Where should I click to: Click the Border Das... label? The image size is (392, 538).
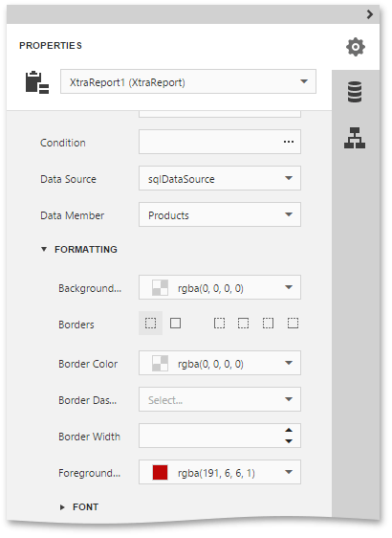click(87, 400)
